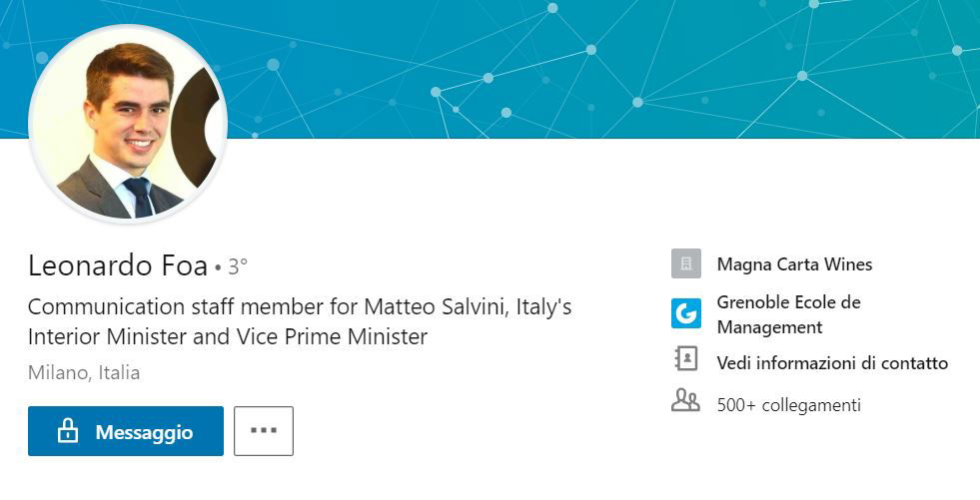Open Vedi informazioni di contatto
This screenshot has width=980, height=500.
click(x=832, y=362)
